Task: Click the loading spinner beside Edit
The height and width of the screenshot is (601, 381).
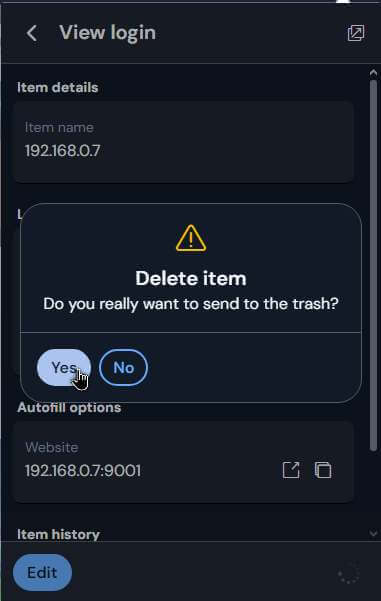Action: pyautogui.click(x=348, y=573)
